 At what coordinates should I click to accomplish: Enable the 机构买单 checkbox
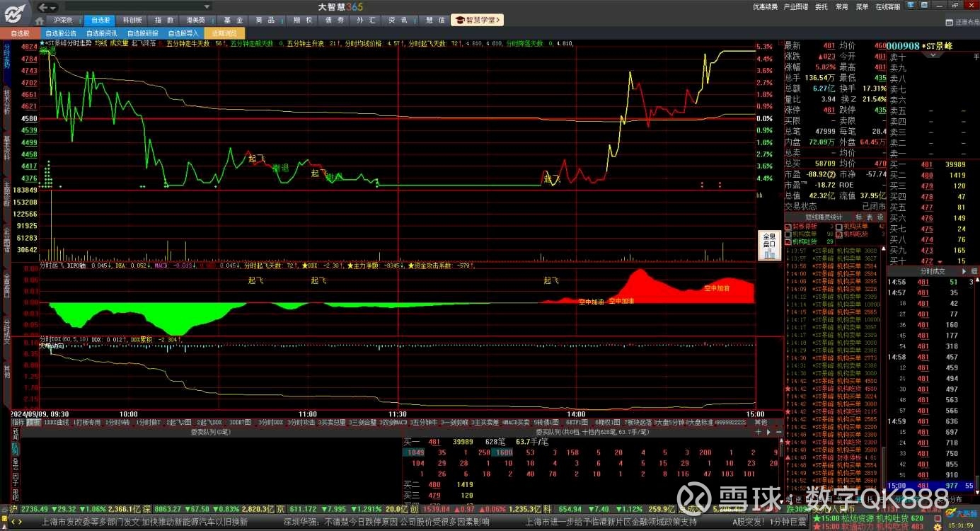tap(839, 227)
